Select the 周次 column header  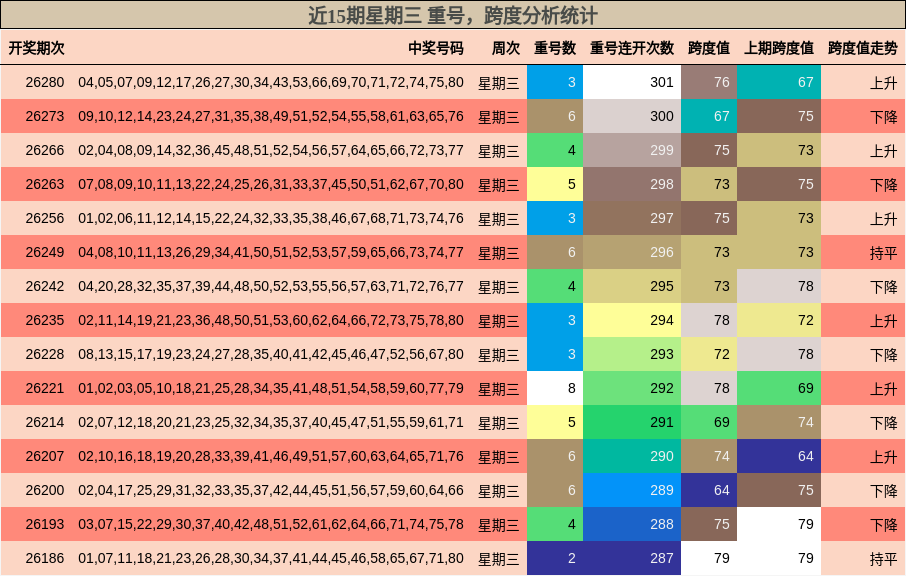coord(506,48)
